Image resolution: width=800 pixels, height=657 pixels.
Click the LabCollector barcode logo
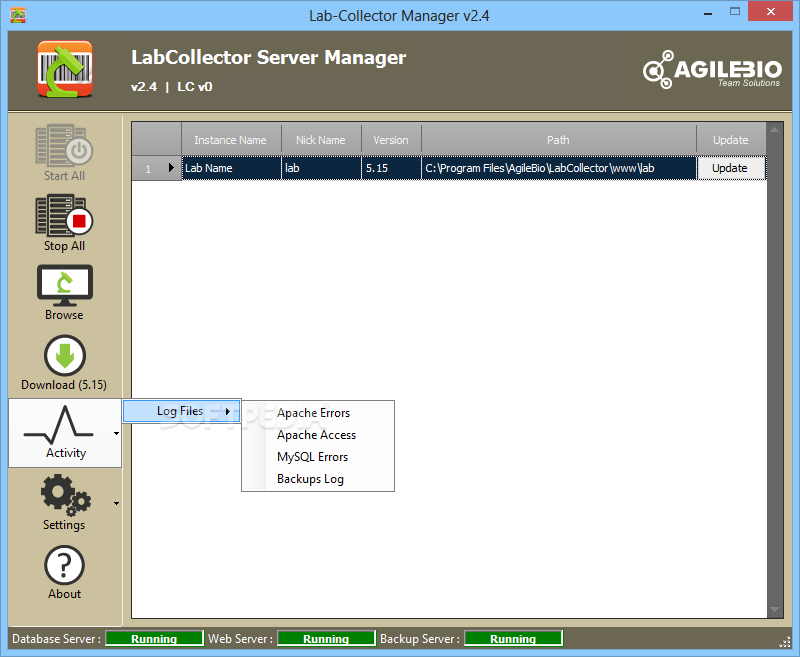65,69
